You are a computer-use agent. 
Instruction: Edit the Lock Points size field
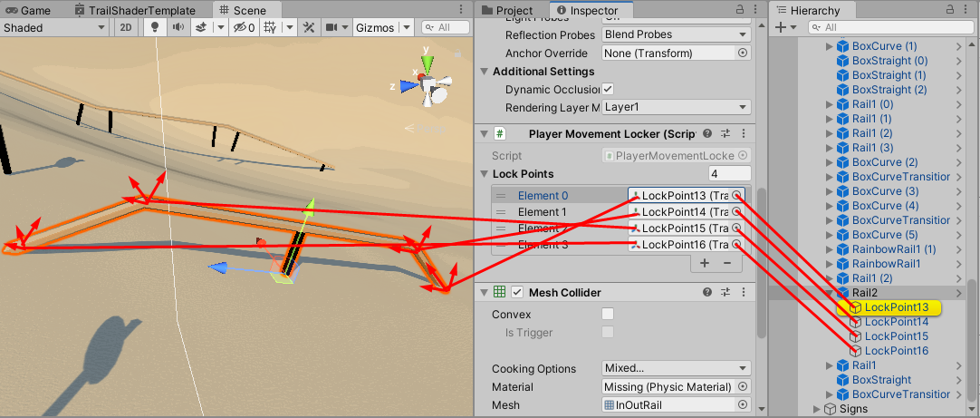(730, 174)
